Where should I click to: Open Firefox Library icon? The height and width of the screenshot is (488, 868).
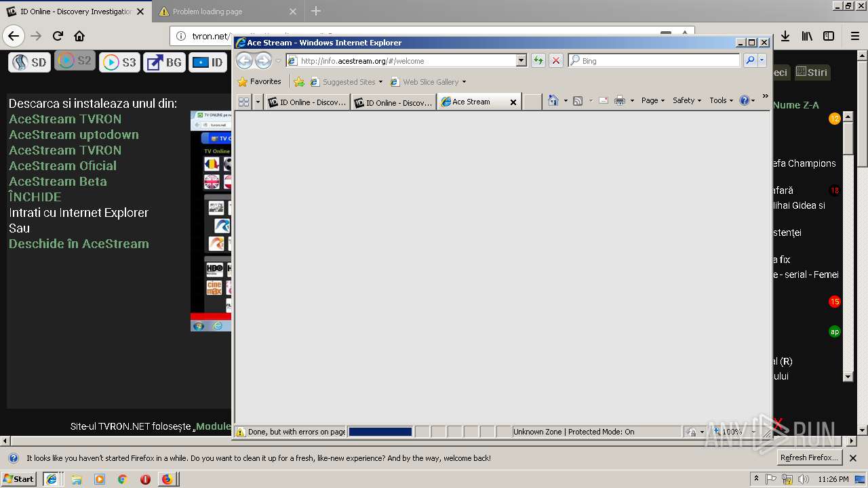[x=807, y=36]
